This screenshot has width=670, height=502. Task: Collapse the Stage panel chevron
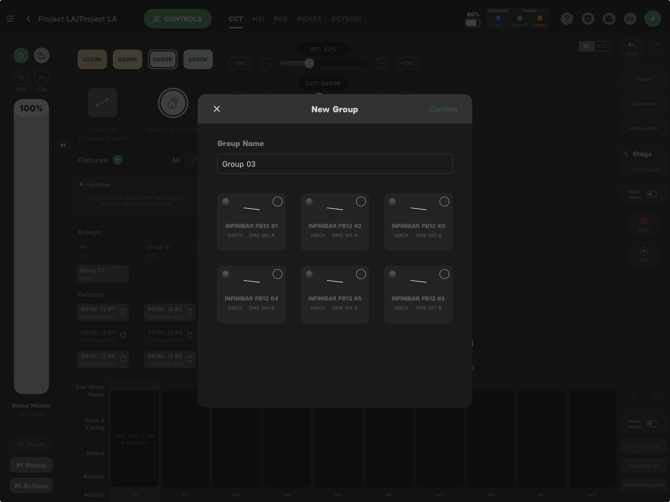coord(626,153)
